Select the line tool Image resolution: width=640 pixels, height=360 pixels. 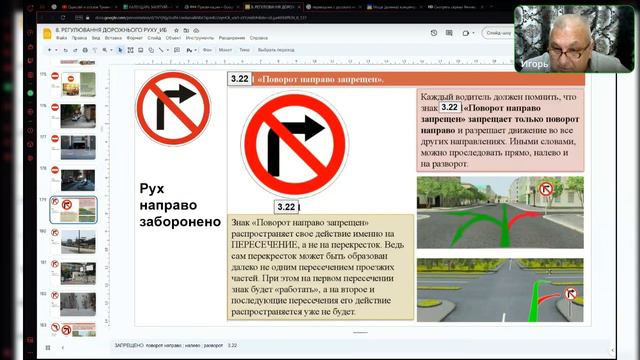[x=161, y=50]
